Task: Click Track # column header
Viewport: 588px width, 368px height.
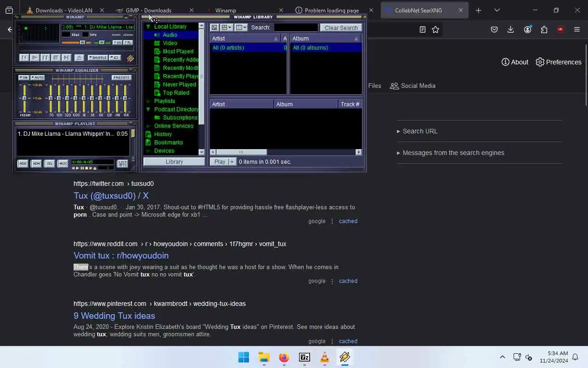Action: [x=350, y=104]
